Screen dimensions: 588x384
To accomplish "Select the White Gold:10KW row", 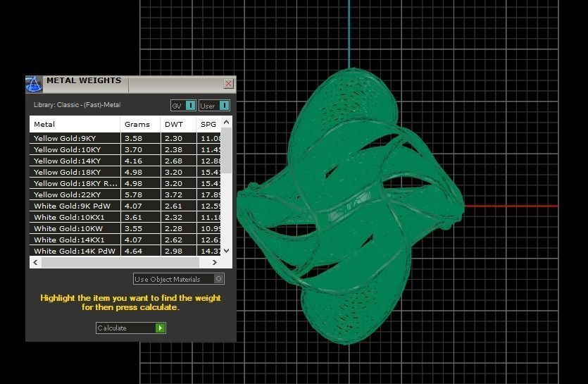I will tap(125, 228).
